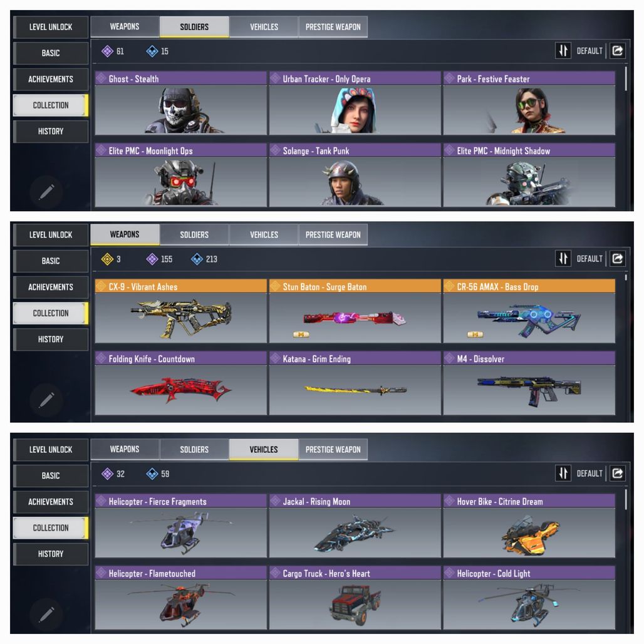Image resolution: width=644 pixels, height=644 pixels.
Task: Click the pencil edit icon in the top panel
Action: tap(46, 192)
